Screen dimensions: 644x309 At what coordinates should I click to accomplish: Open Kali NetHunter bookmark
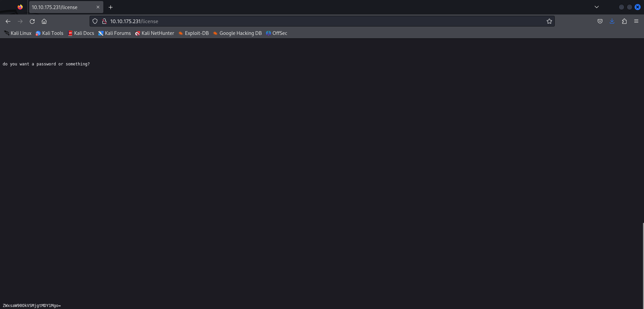tap(154, 33)
